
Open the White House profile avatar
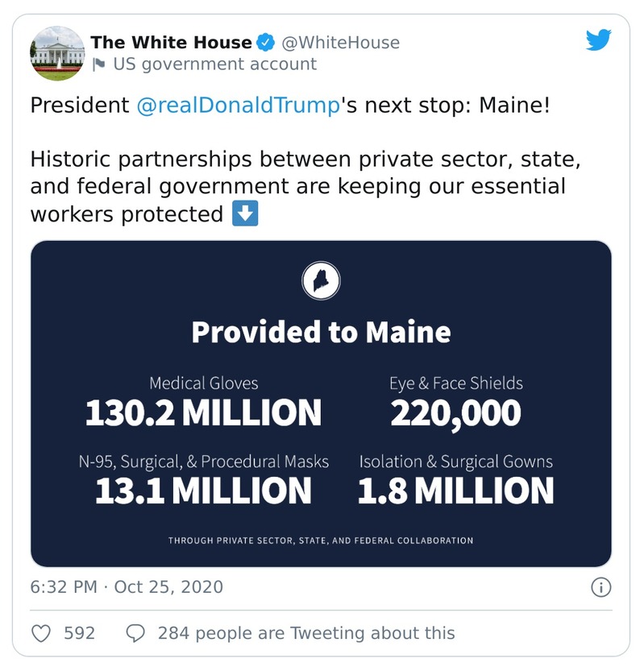(x=57, y=53)
